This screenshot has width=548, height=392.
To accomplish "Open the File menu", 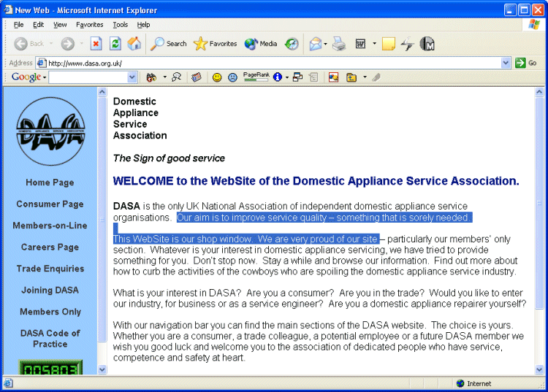I will 18,25.
